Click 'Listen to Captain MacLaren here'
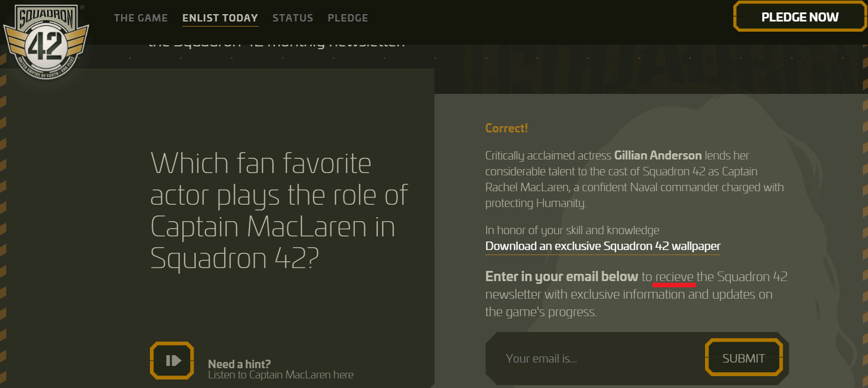Viewport: 868px width, 388px height. tap(281, 375)
